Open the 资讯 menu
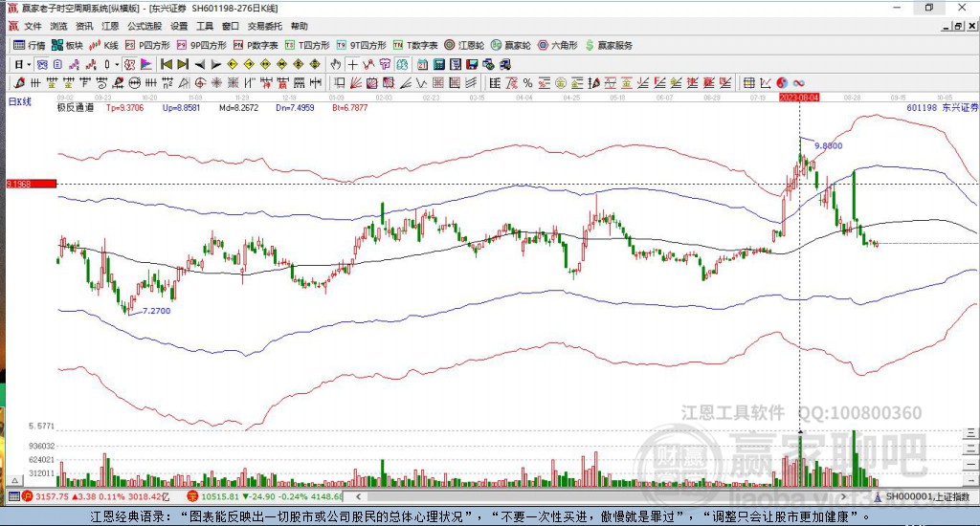 click(84, 26)
